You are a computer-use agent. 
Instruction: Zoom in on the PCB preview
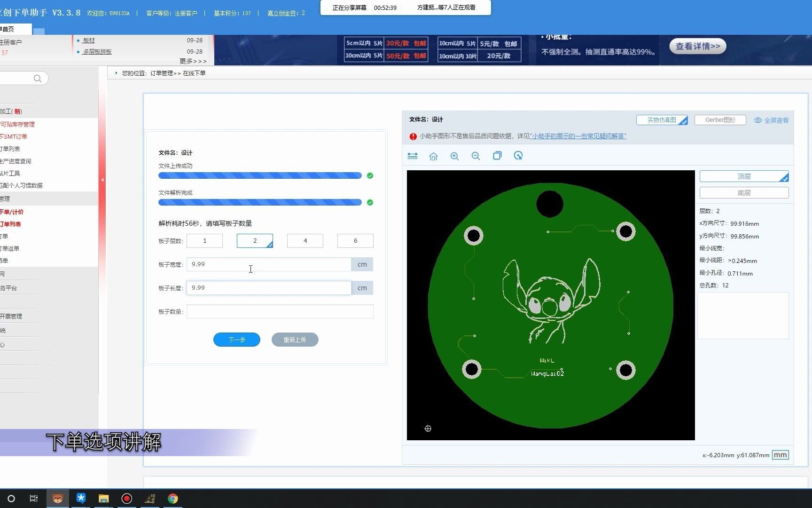[454, 156]
